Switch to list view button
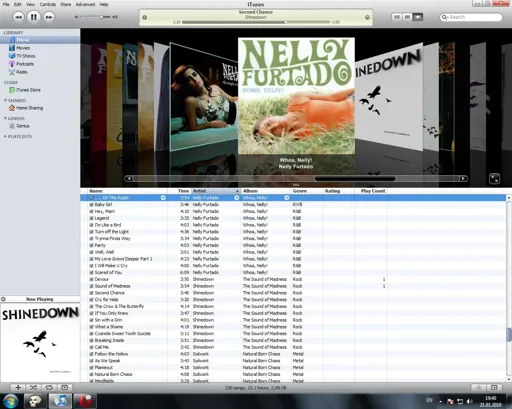 (397, 17)
